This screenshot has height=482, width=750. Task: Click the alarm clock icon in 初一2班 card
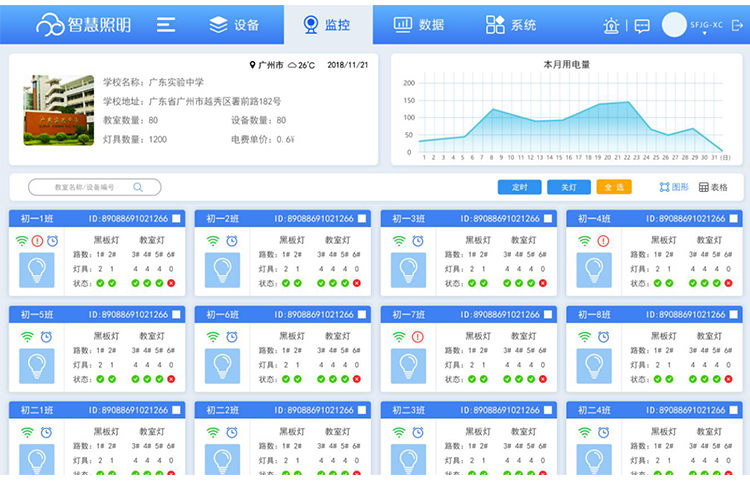pyautogui.click(x=231, y=241)
